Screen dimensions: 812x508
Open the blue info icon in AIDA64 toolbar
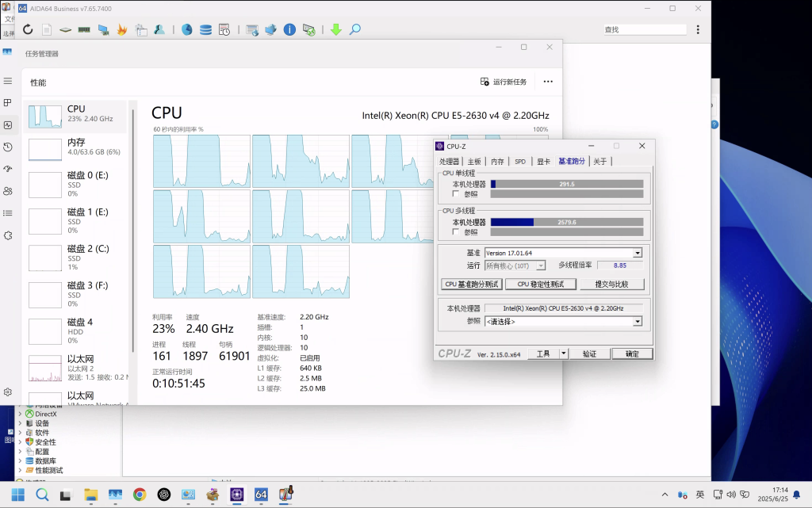point(289,30)
